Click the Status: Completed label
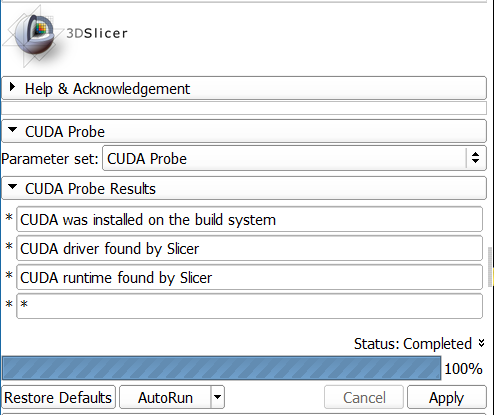494x415 pixels. click(x=413, y=344)
